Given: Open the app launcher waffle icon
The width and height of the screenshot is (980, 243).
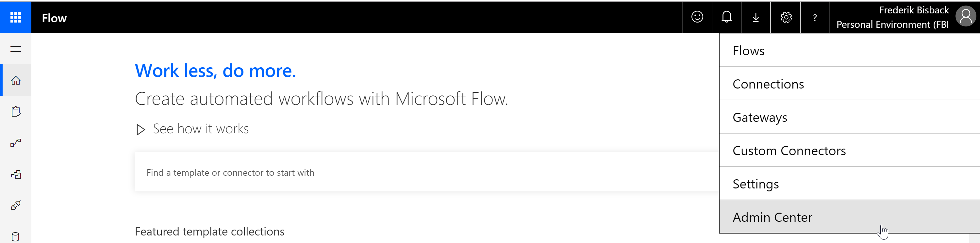Looking at the screenshot, I should (x=16, y=17).
